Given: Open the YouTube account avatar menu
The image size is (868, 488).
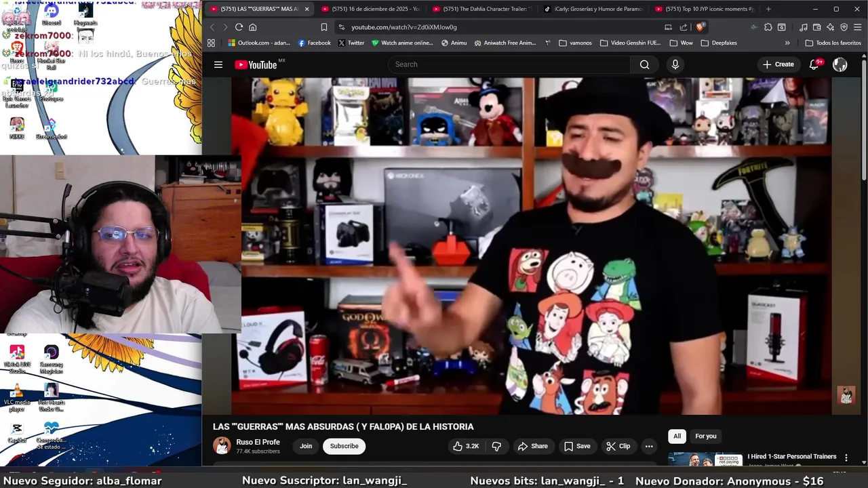Looking at the screenshot, I should point(840,64).
